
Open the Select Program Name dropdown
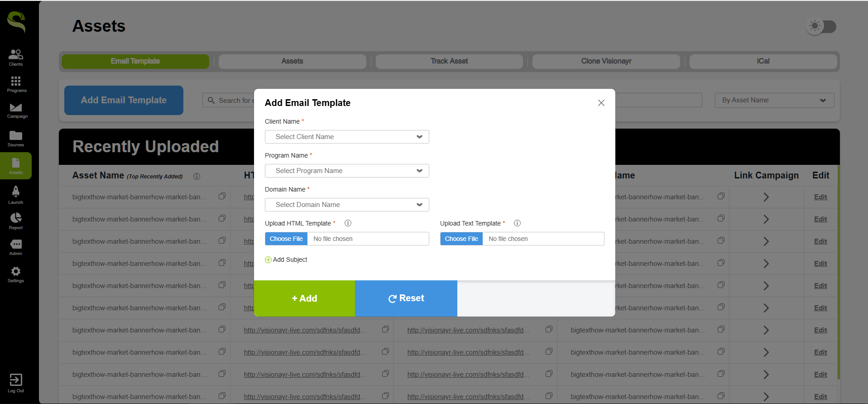point(347,171)
